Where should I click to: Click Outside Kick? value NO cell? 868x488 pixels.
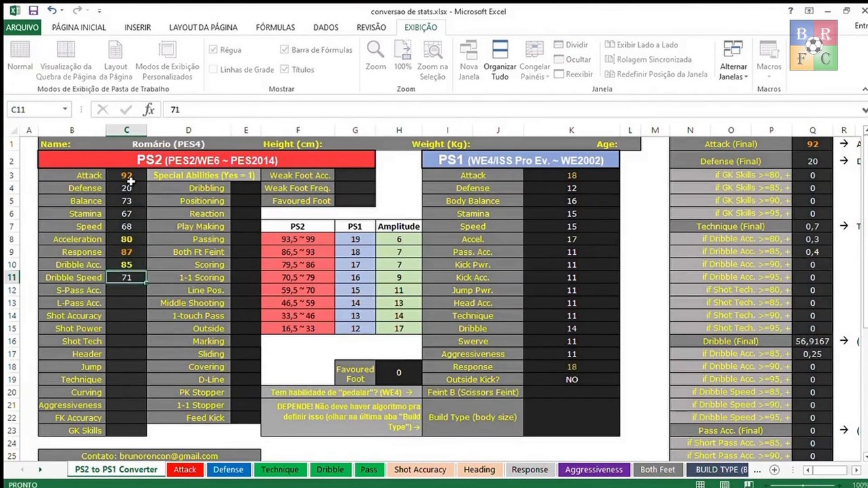pos(572,380)
